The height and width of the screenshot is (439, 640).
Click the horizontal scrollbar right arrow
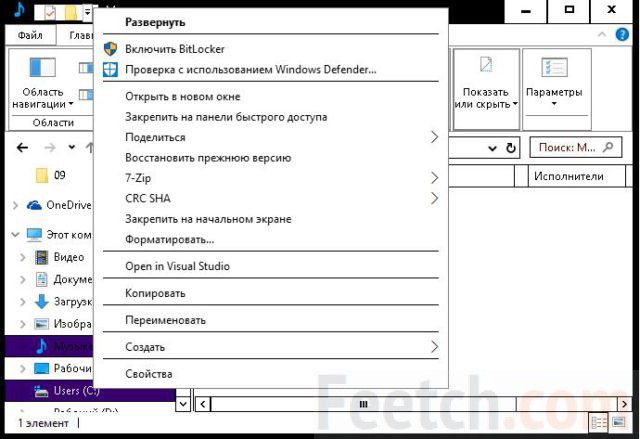[x=624, y=404]
